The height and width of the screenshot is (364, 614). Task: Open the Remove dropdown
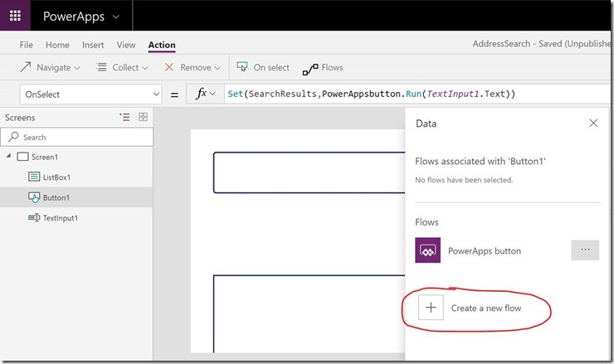[192, 67]
